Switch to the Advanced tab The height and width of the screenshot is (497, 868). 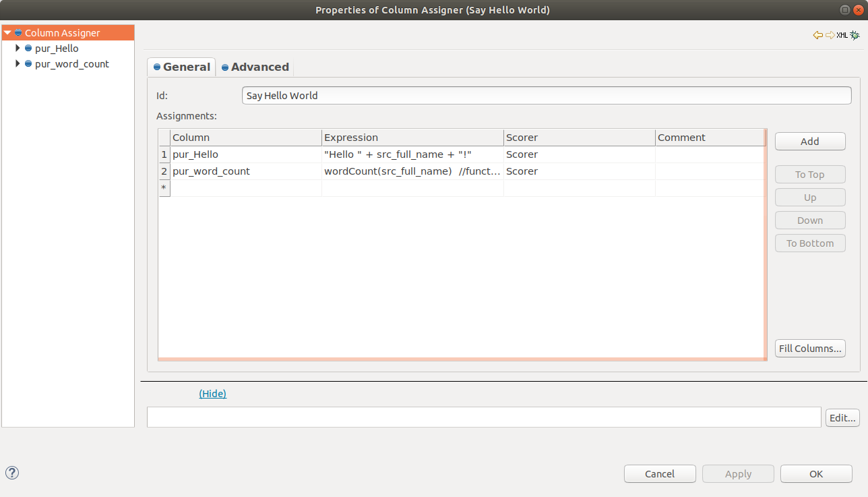[x=259, y=67]
